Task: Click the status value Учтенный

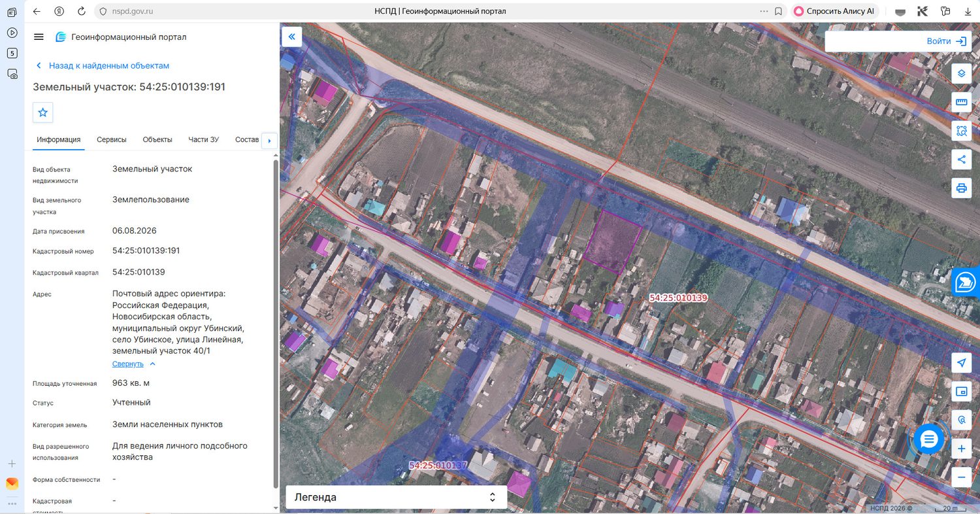Action: pos(131,402)
